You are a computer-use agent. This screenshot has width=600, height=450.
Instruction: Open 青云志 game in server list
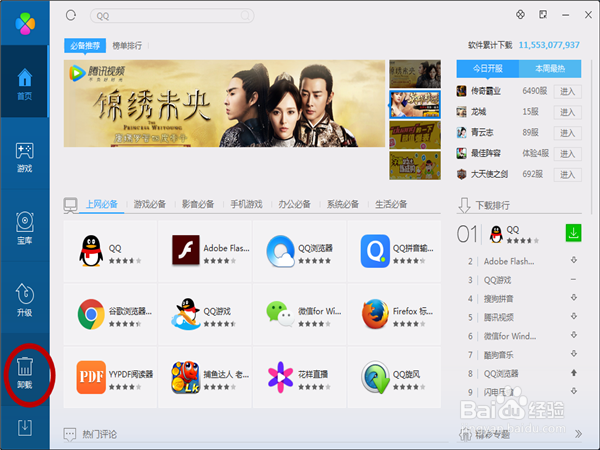[482, 132]
